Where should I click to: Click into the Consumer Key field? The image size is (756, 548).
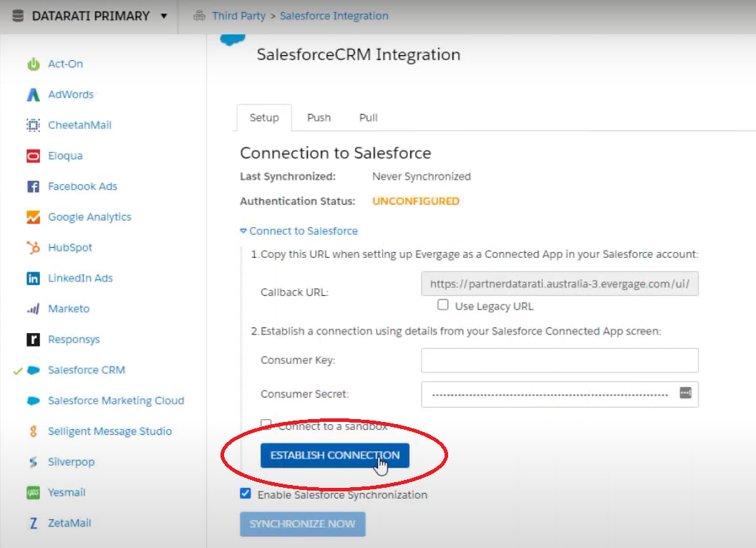pyautogui.click(x=559, y=360)
